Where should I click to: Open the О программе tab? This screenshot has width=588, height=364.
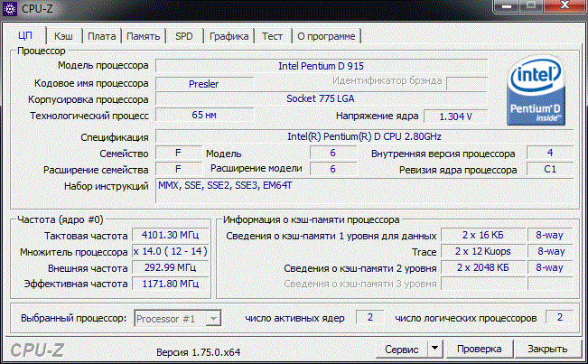click(326, 36)
